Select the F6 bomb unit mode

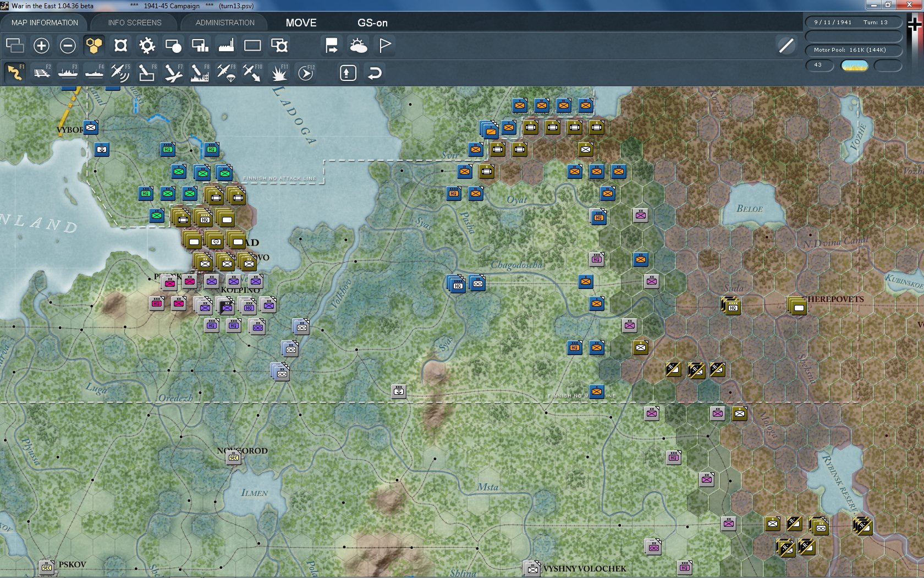click(147, 73)
